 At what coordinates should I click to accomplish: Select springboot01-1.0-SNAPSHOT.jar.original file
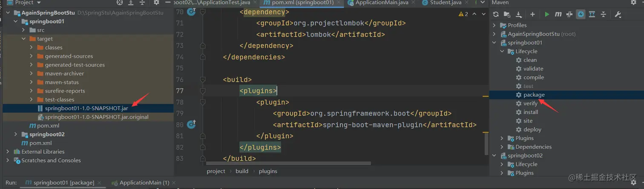point(97,117)
